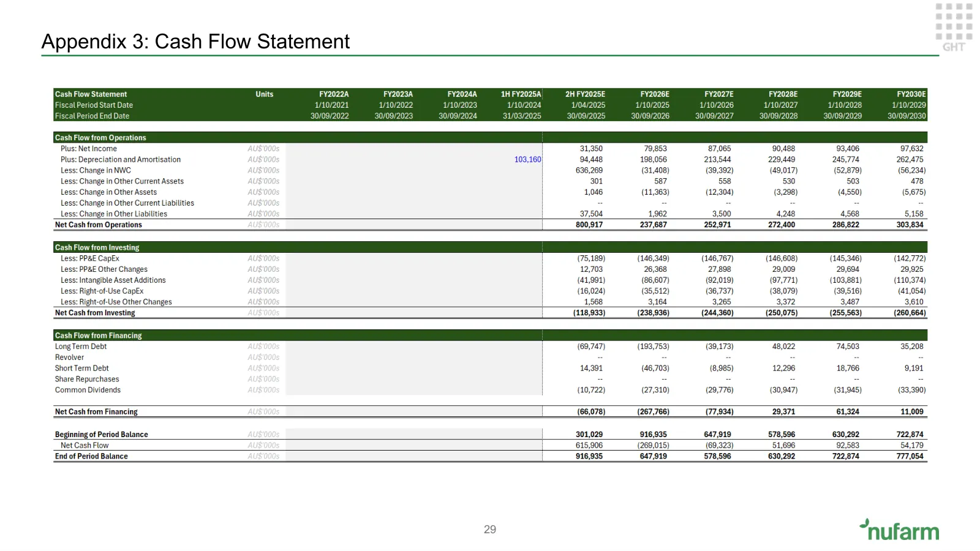Click the 301,029 beginning balance value
Image resolution: width=980 pixels, height=551 pixels.
[589, 435]
